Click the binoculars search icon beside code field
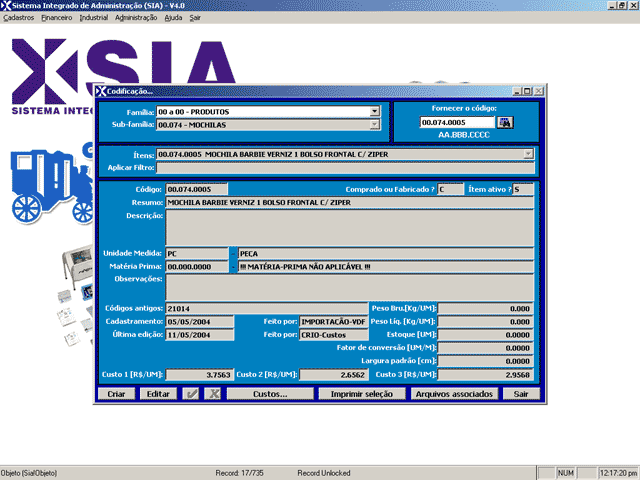 coord(505,122)
